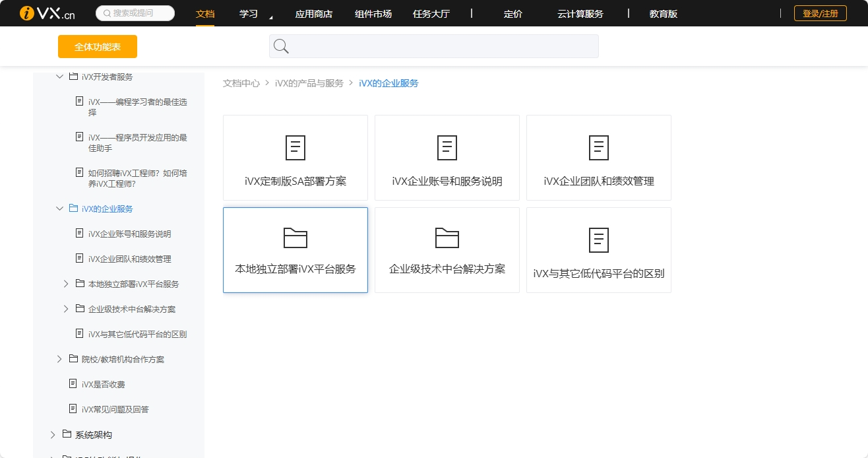The height and width of the screenshot is (458, 868).
Task: Click sidebar document icon beside iVX企业团队和绩效管理
Action: tap(80, 259)
